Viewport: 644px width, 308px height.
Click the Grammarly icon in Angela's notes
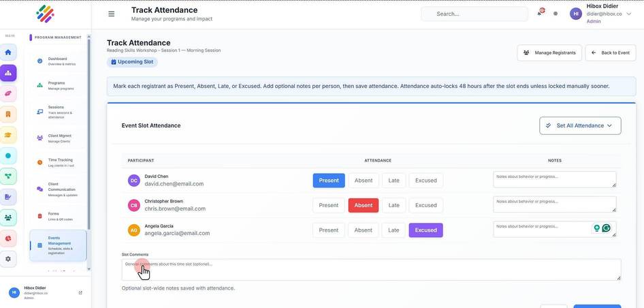pos(606,228)
